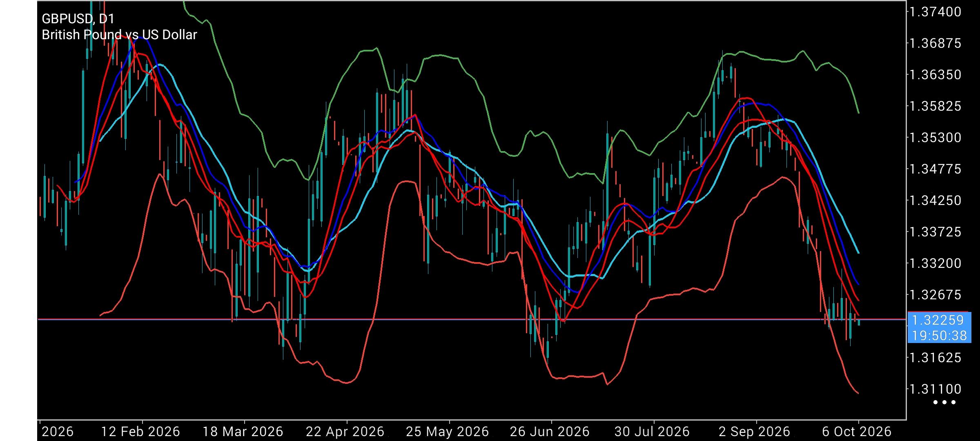Click the 1.33725 price axis label
The height and width of the screenshot is (441, 980).
pos(935,232)
